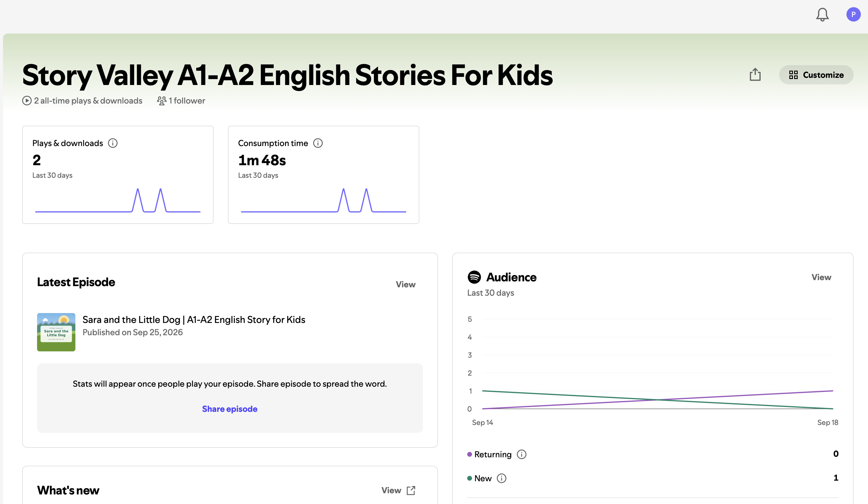This screenshot has width=868, height=504.
Task: Click the Latest Episode heading
Action: click(76, 282)
